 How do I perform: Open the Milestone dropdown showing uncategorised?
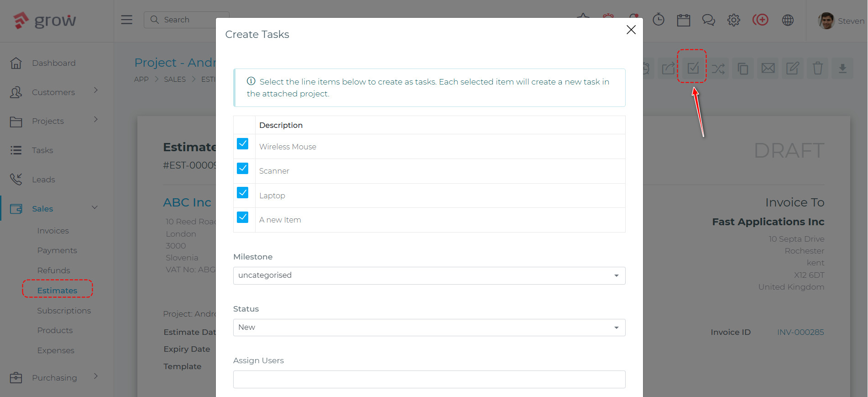click(x=429, y=275)
